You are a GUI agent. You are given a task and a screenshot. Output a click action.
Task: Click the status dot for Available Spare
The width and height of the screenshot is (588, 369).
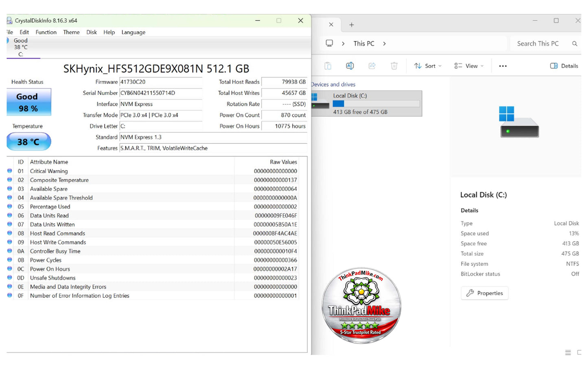pyautogui.click(x=10, y=189)
